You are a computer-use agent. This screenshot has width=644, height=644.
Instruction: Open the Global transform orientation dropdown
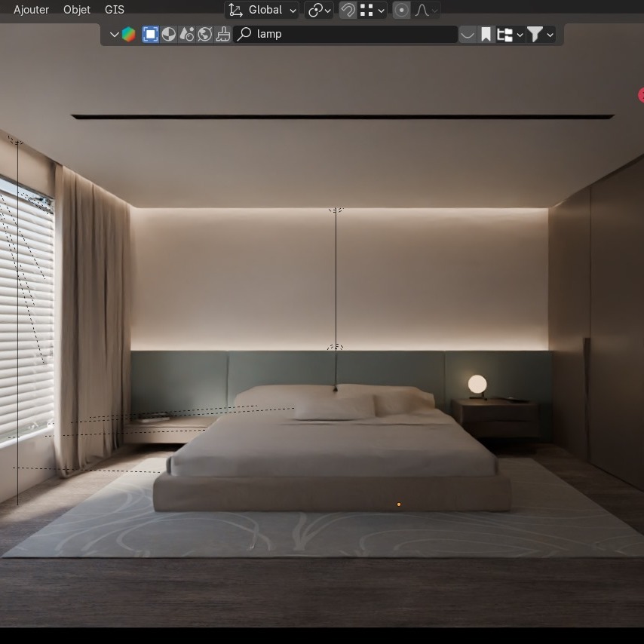coord(262,10)
